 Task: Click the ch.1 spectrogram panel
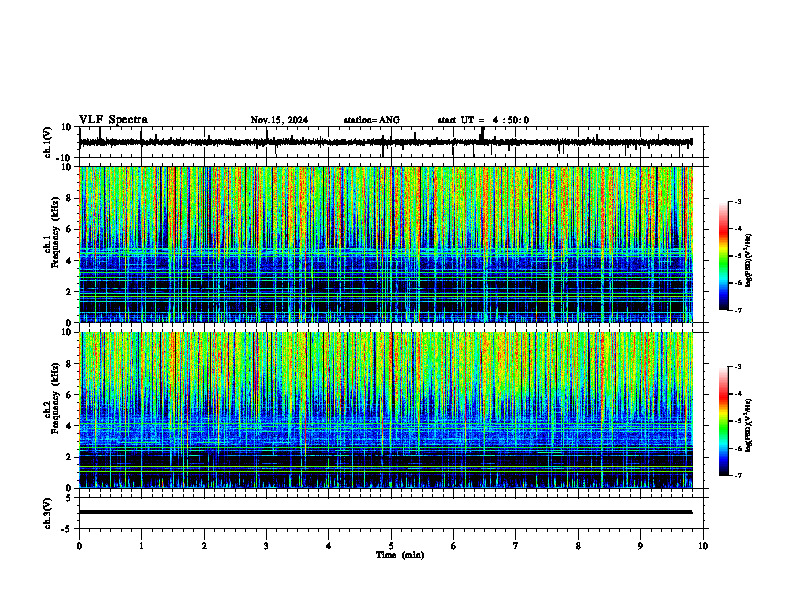pos(386,244)
